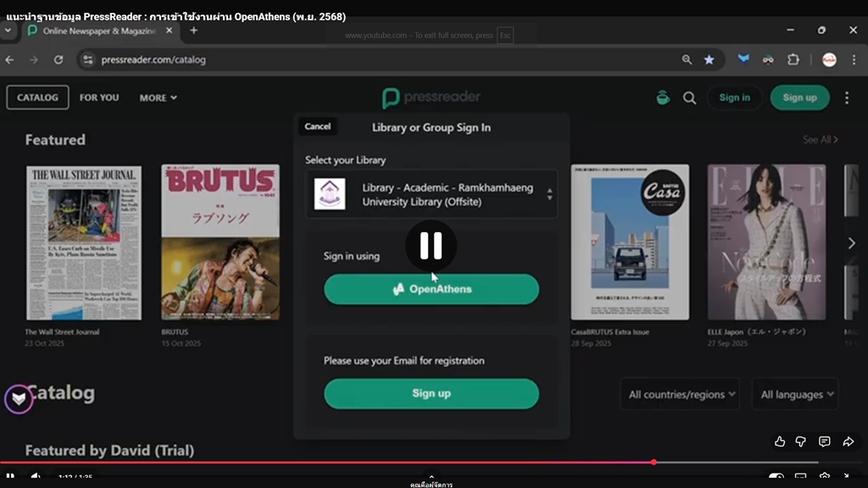
Task: Go to the FOR YOU section
Action: coord(99,97)
